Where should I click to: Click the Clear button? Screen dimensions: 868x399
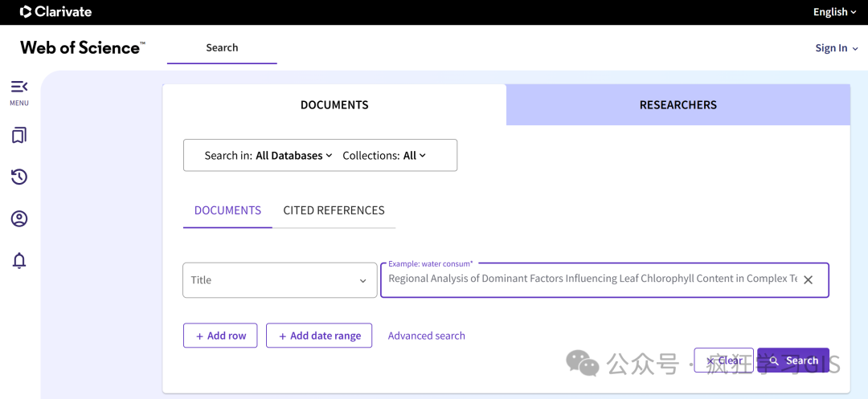pos(724,360)
